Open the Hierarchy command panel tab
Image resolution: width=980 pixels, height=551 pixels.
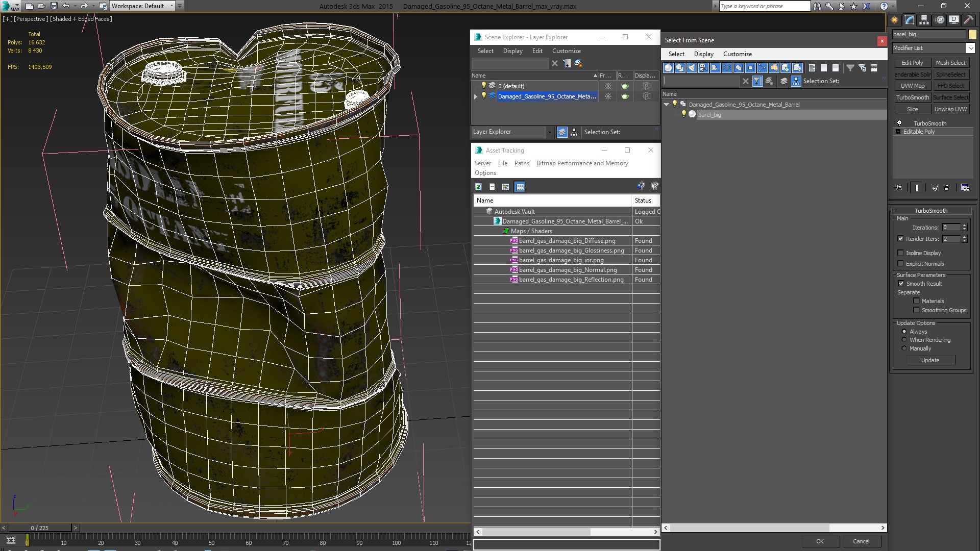point(924,20)
